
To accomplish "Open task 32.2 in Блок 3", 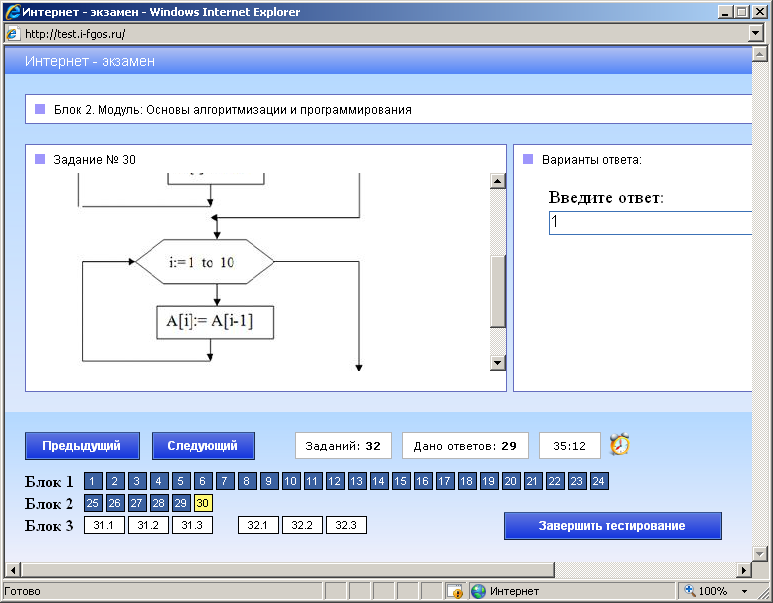I will pos(302,525).
